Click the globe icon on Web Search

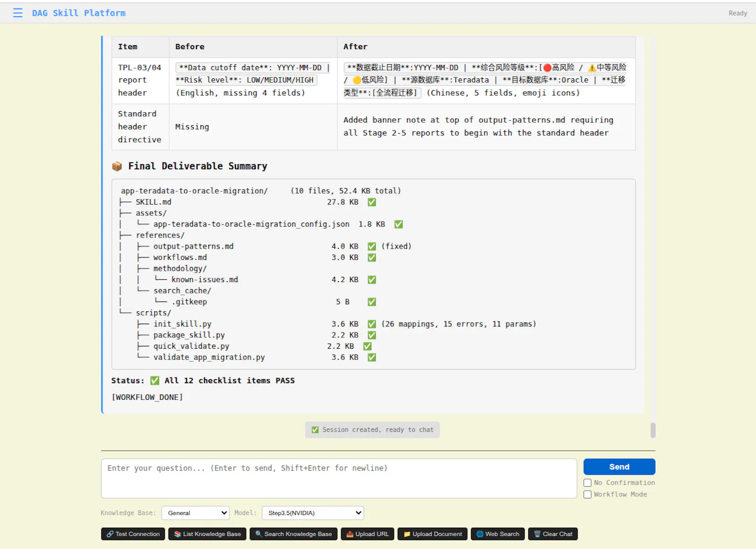(480, 534)
